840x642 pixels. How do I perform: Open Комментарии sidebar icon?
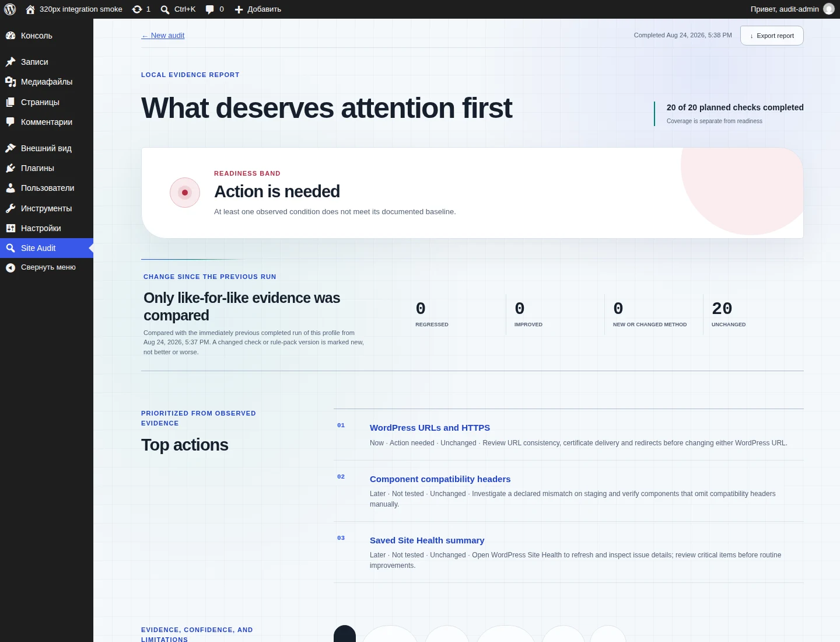tap(10, 122)
